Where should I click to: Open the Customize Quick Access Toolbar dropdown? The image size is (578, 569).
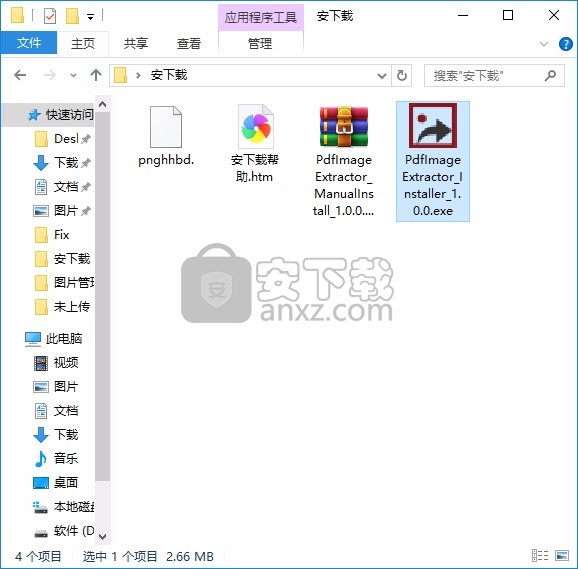click(x=90, y=16)
